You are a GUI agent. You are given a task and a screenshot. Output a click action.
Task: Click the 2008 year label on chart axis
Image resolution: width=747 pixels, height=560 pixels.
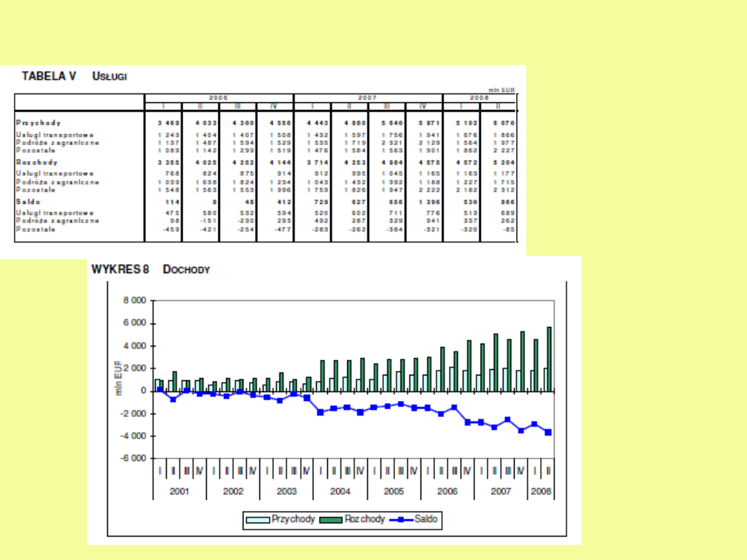point(541,492)
